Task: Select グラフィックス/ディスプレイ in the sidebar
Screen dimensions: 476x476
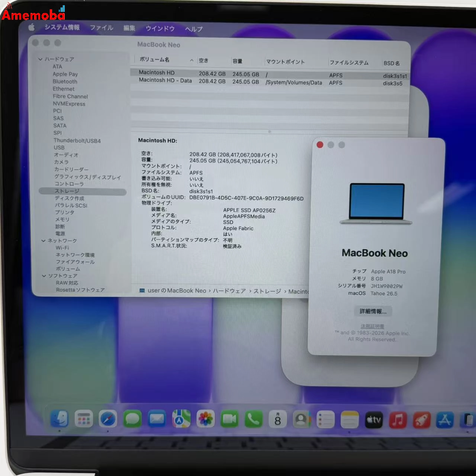Action: (88, 177)
